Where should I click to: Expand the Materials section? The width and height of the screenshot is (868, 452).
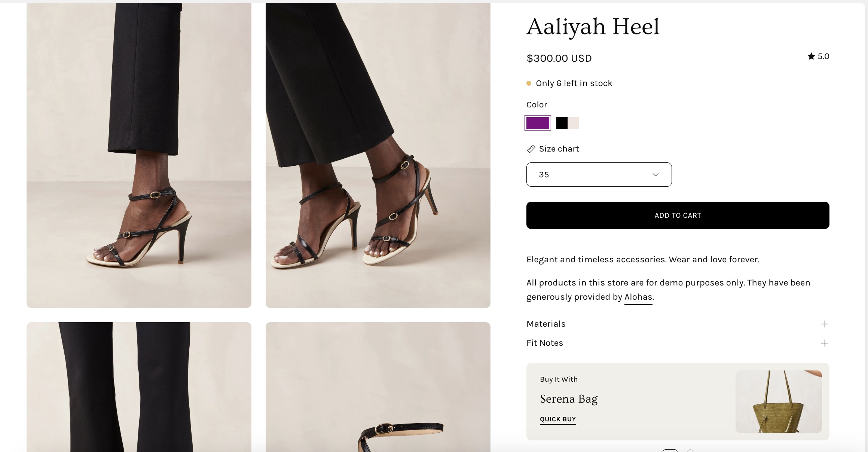pos(546,324)
